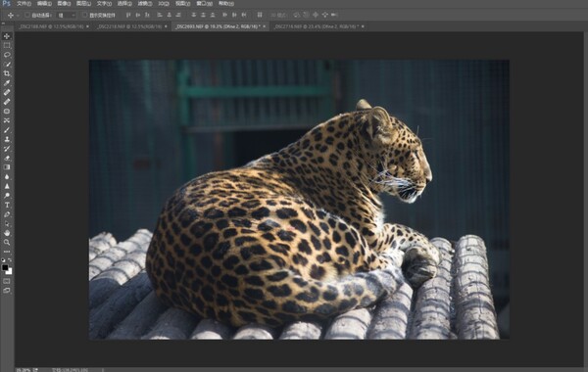Image resolution: width=588 pixels, height=372 pixels.
Task: Select the Quick Selection tool
Action: pos(7,65)
